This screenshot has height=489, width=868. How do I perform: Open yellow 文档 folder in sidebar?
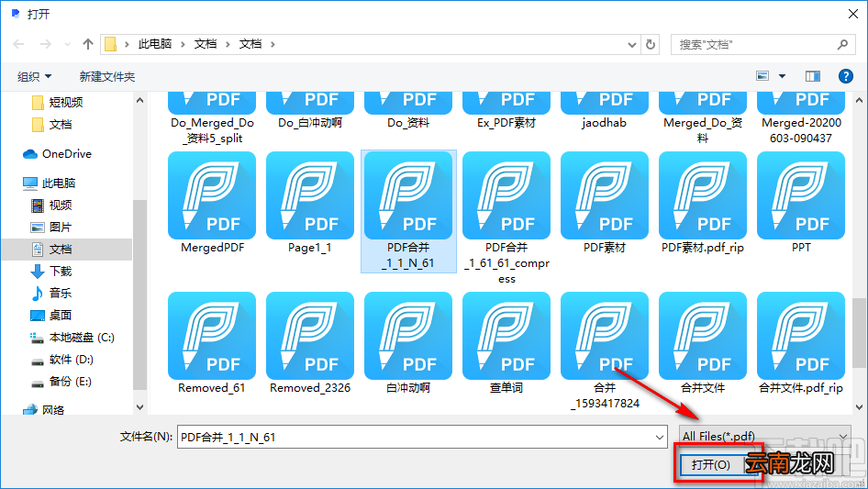[x=61, y=125]
